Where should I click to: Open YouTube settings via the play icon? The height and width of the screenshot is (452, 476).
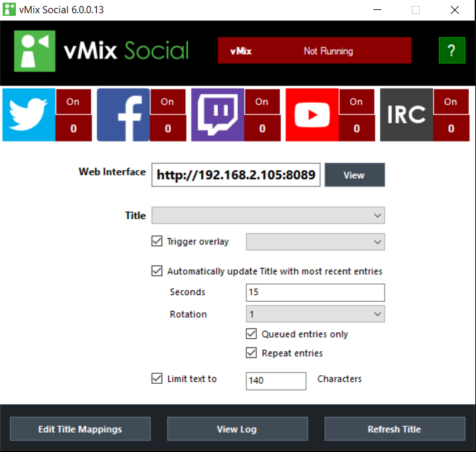[312, 114]
